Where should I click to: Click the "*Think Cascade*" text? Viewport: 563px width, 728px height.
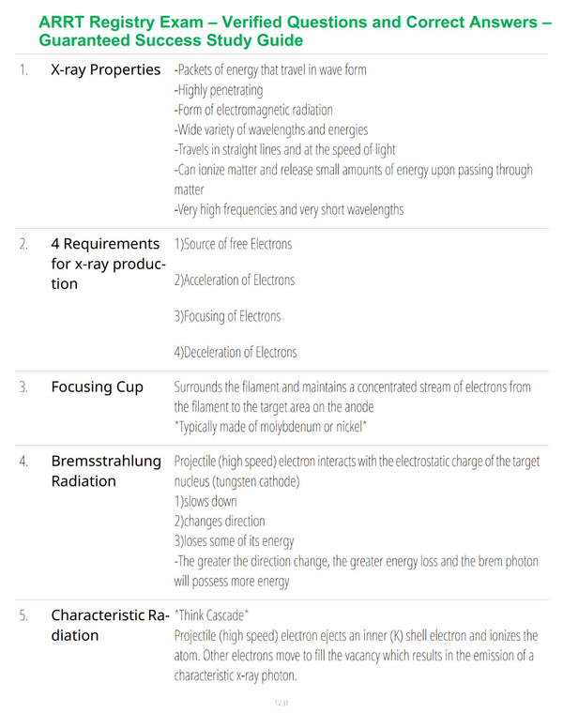(211, 615)
